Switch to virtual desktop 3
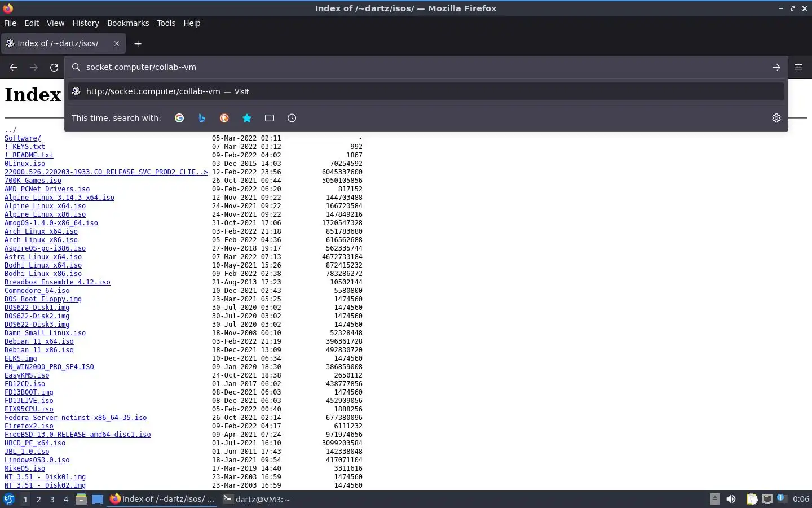Screen dimensions: 812x508 pyautogui.click(x=52, y=499)
